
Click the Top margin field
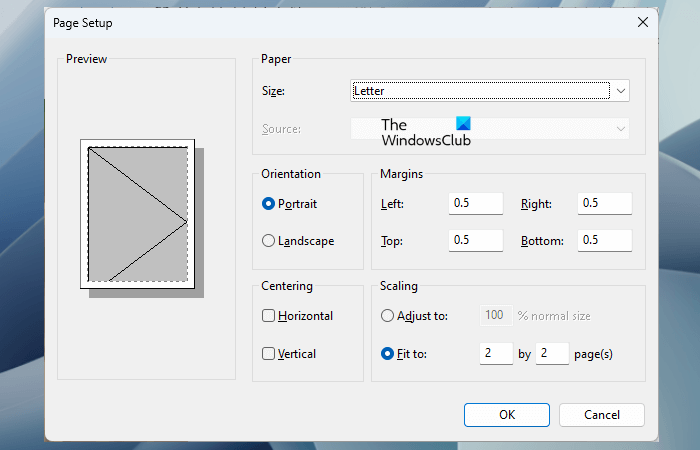[x=475, y=241]
